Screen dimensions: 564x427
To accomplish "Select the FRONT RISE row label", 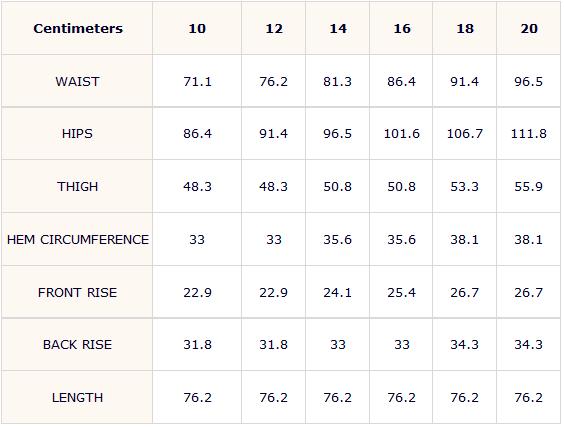I will (x=77, y=292).
